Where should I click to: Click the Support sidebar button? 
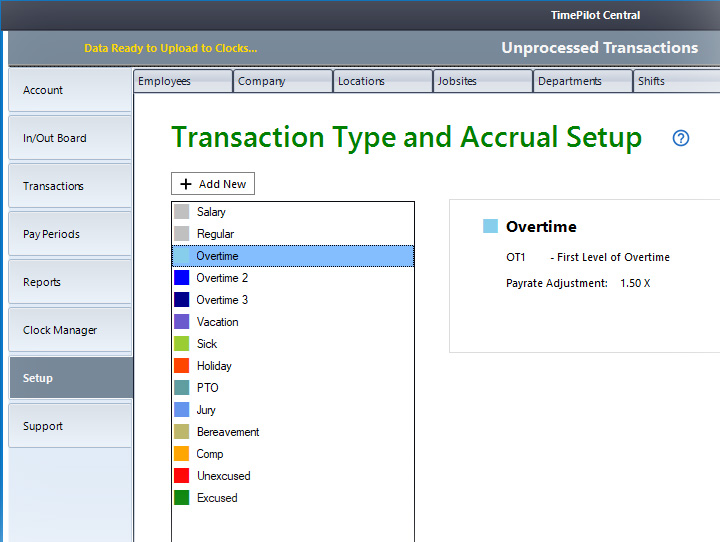click(x=70, y=426)
